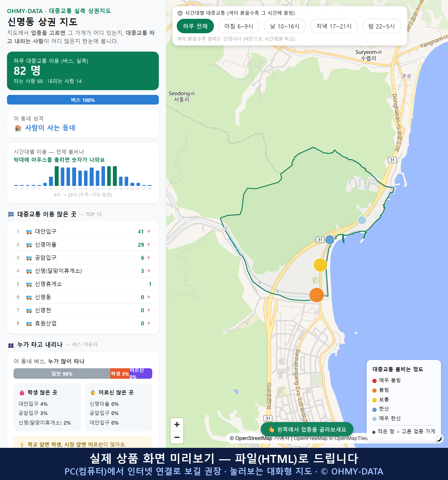Image resolution: width=448 pixels, height=480 pixels.
Task: Click the light blue 매우 한산 legend dot
Action: [x=374, y=419]
